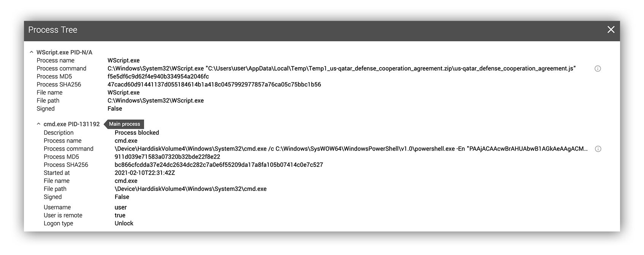Click the WScript.exe file path value

coord(155,101)
